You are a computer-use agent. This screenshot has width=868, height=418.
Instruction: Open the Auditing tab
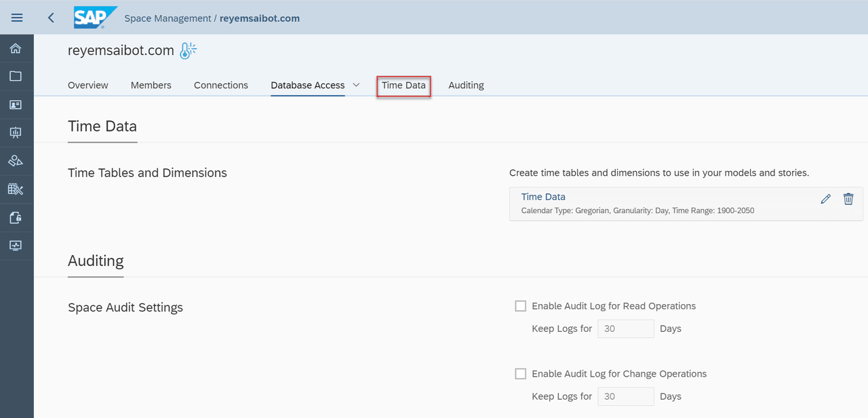pyautogui.click(x=466, y=85)
